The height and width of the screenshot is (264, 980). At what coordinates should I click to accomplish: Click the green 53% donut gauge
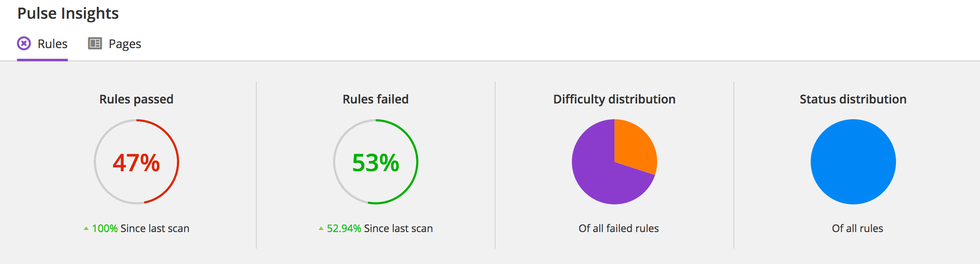[375, 162]
